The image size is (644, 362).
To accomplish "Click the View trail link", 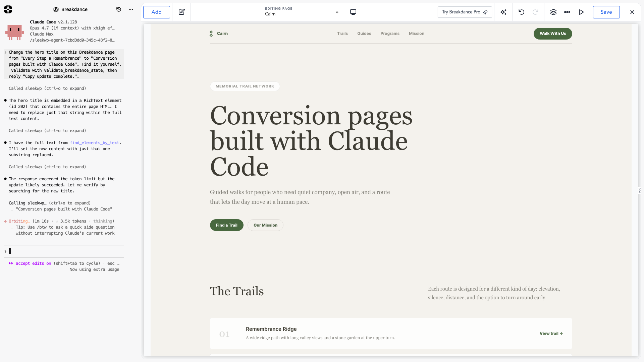I will pos(551,334).
